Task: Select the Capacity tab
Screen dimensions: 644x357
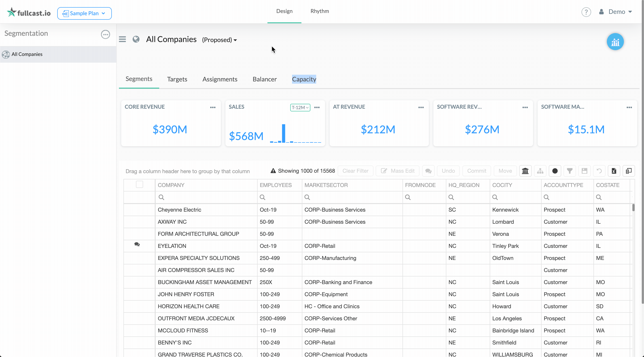Action: pyautogui.click(x=304, y=79)
